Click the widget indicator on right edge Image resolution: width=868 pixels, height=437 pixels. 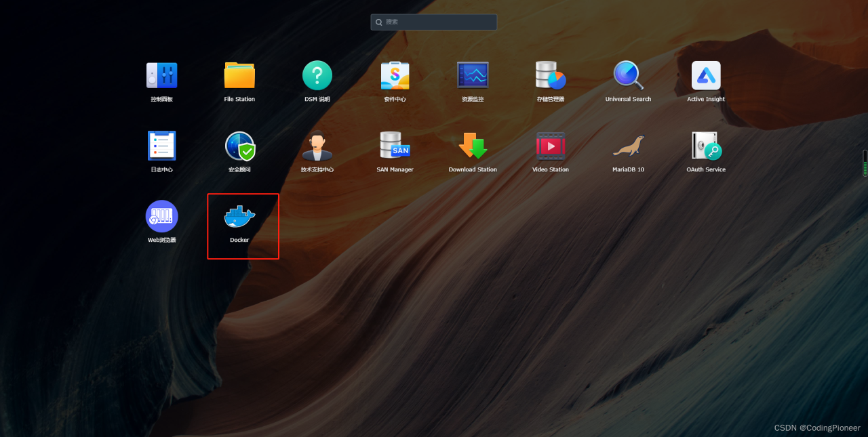click(x=865, y=163)
